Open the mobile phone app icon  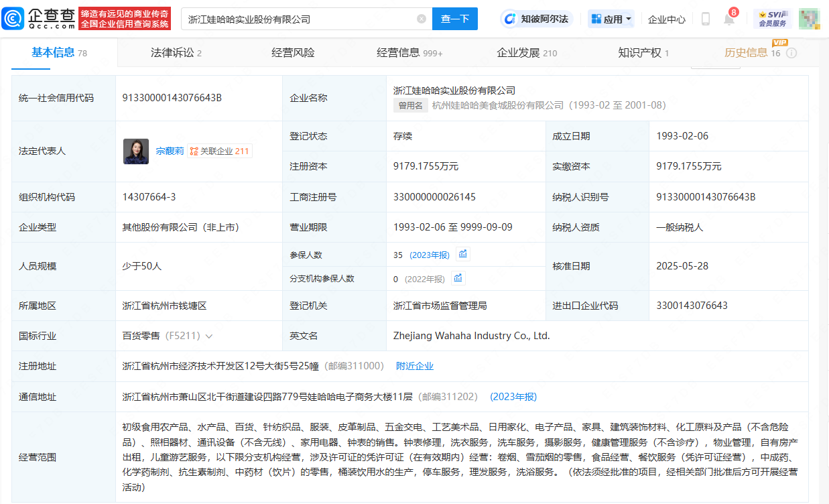[705, 19]
